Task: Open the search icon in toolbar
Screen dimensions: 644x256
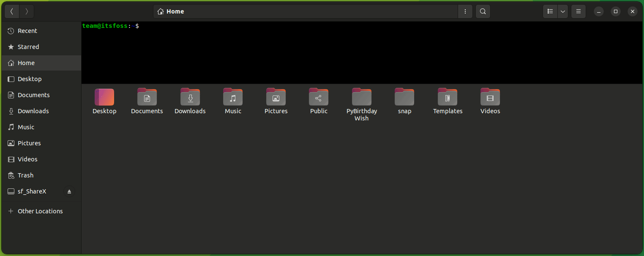Action: point(483,11)
